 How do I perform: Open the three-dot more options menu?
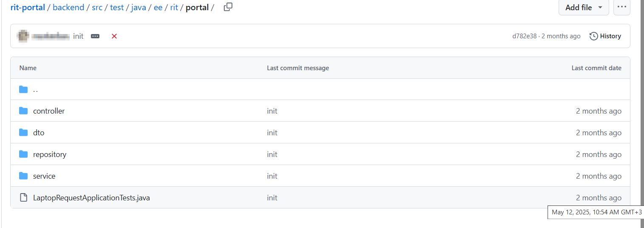[622, 7]
